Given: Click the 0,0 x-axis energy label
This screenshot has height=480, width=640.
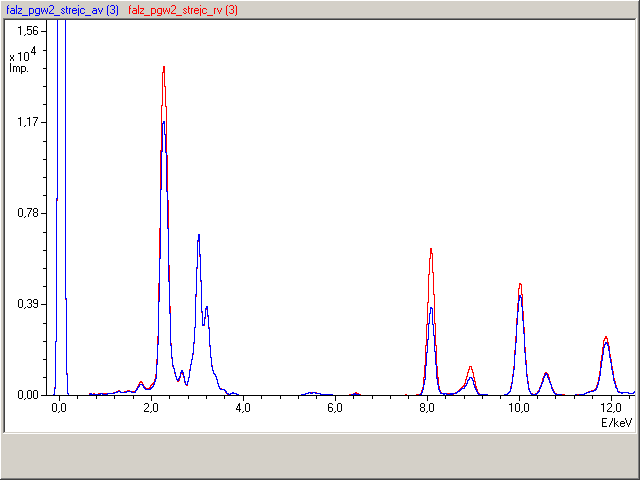Looking at the screenshot, I should pos(59,408).
